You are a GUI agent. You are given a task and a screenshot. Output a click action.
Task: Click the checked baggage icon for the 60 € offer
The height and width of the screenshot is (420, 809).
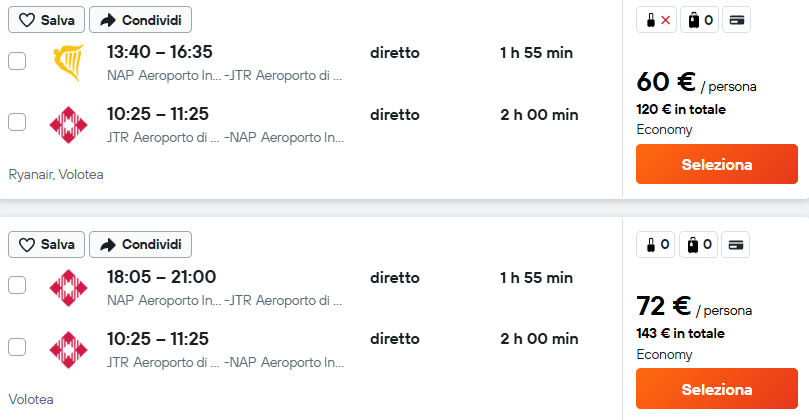pyautogui.click(x=700, y=20)
